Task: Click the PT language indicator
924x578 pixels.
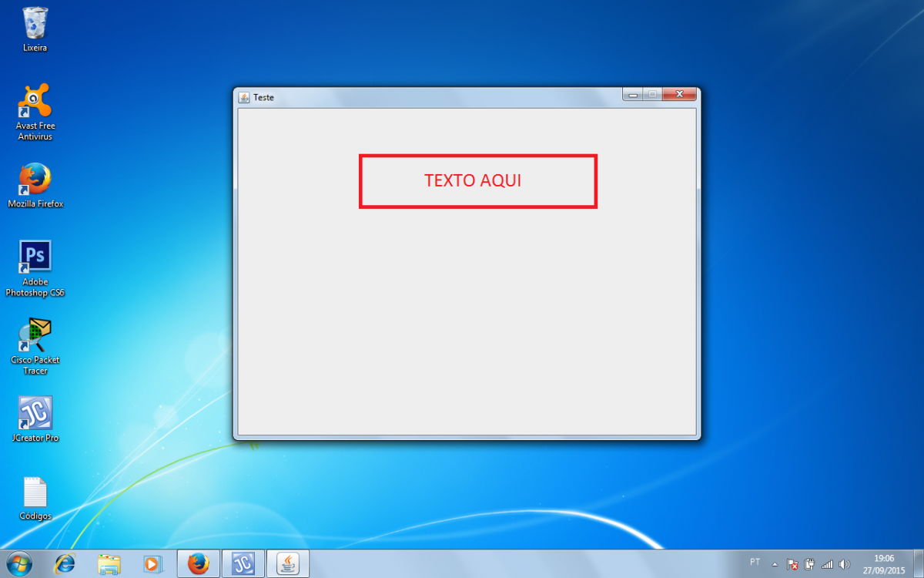Action: pos(755,563)
